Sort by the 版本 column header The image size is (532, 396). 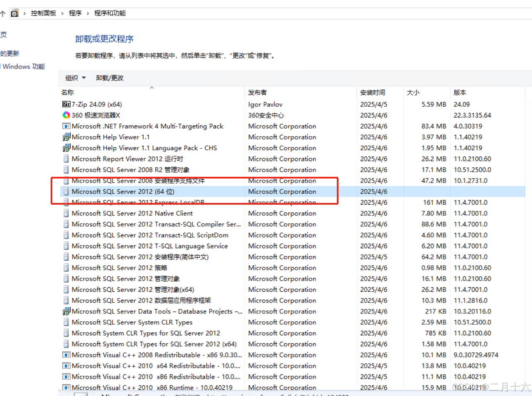[x=460, y=93]
